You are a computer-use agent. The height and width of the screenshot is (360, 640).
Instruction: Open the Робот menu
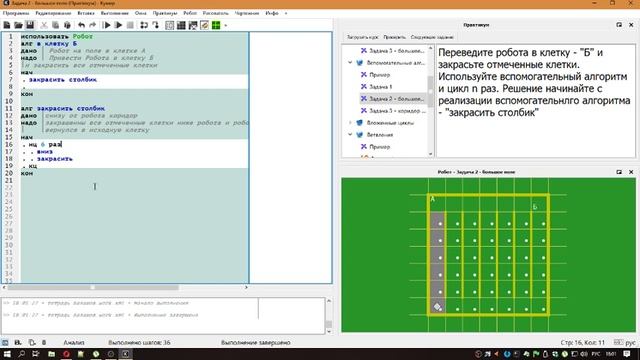190,13
